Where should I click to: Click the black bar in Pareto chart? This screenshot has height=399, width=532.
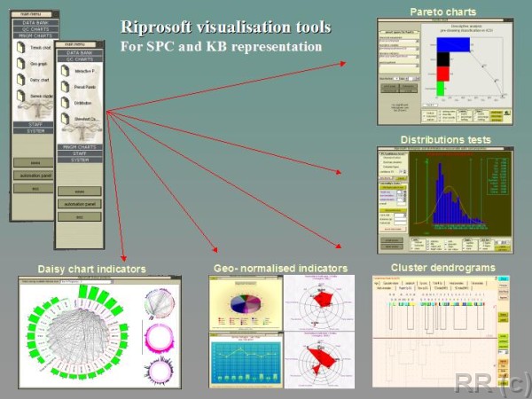point(442,59)
